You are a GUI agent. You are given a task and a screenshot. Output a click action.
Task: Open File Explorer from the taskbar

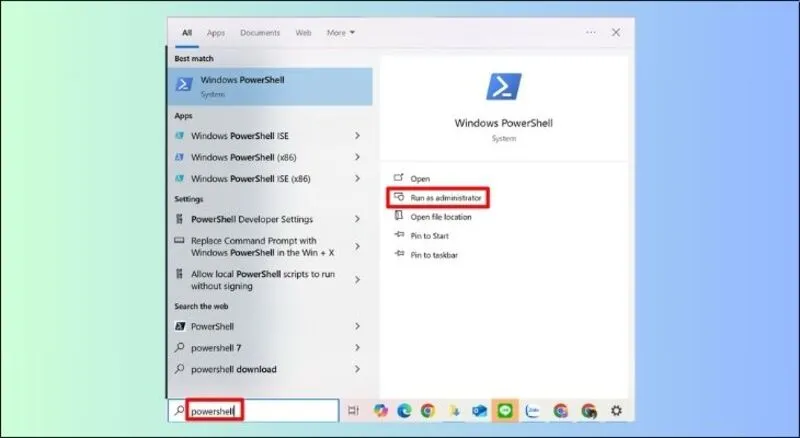click(x=454, y=410)
